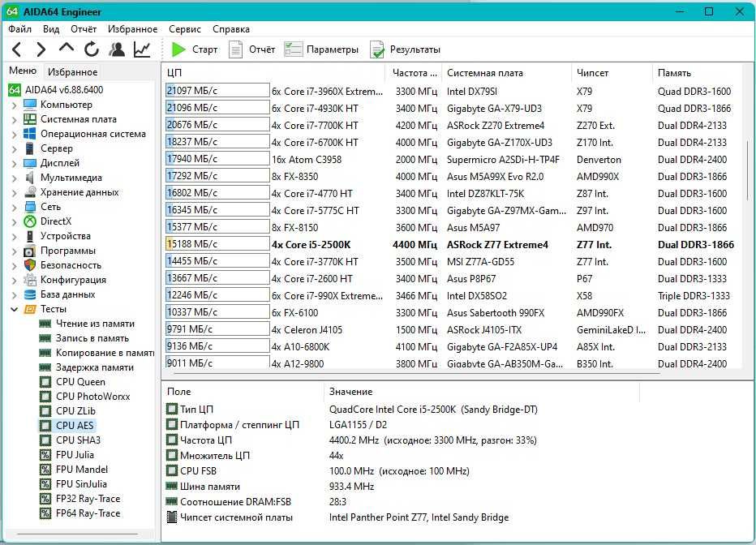Open the Файл menu
This screenshot has width=756, height=545.
(19, 29)
